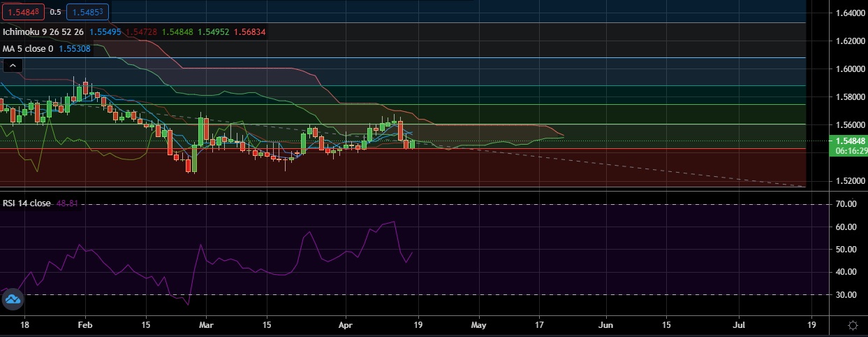Click the 17 date label on time axis

[538, 325]
